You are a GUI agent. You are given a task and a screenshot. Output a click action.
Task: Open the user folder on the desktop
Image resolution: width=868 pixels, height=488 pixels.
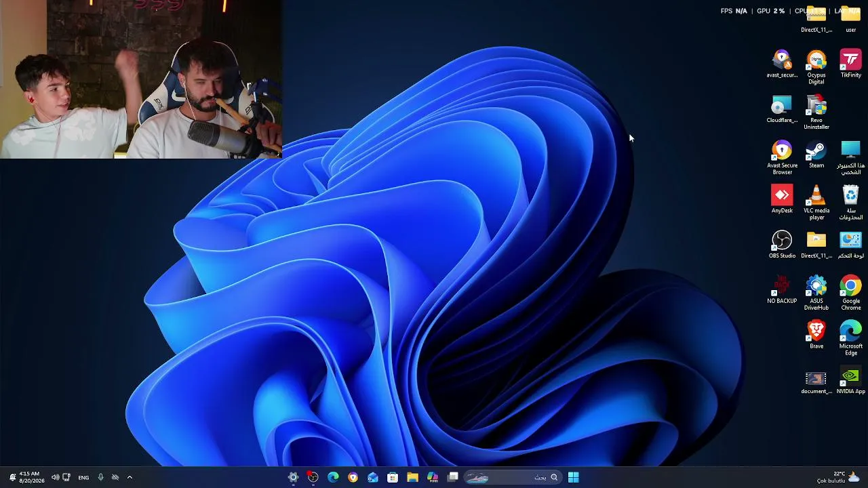click(850, 18)
